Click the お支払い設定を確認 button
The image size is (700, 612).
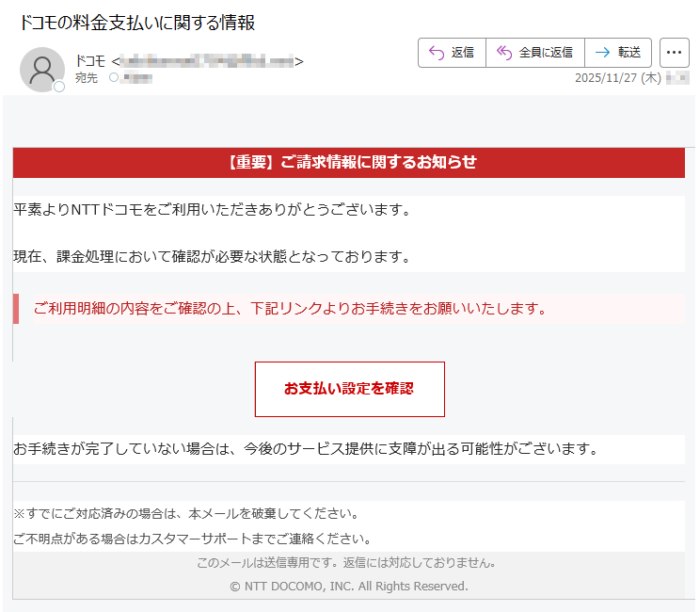(x=349, y=388)
